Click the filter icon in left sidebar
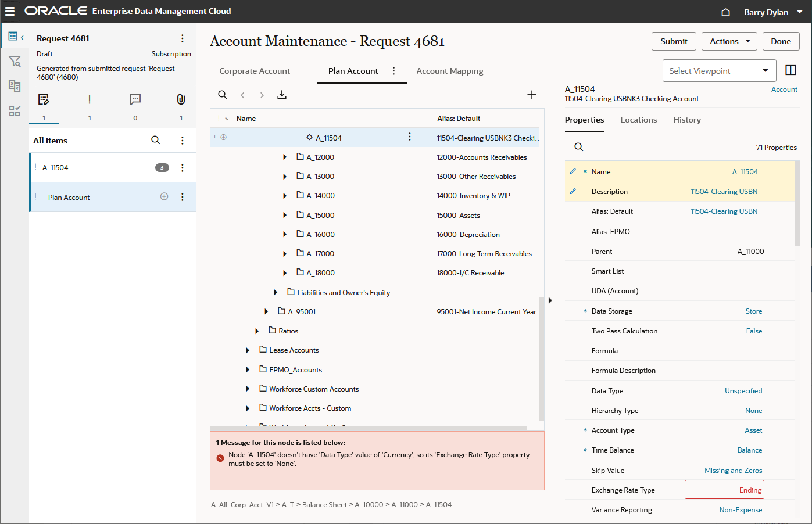The height and width of the screenshot is (524, 812). [15, 61]
